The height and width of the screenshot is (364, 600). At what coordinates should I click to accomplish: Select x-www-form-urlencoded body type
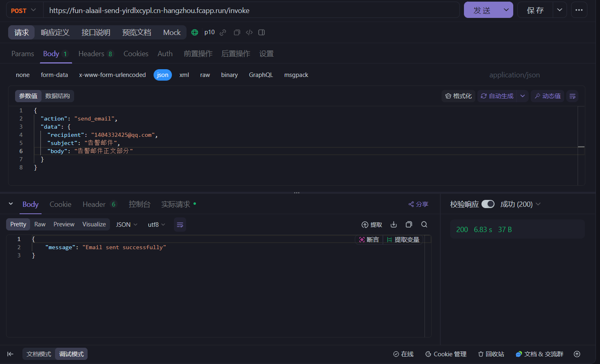pyautogui.click(x=112, y=75)
